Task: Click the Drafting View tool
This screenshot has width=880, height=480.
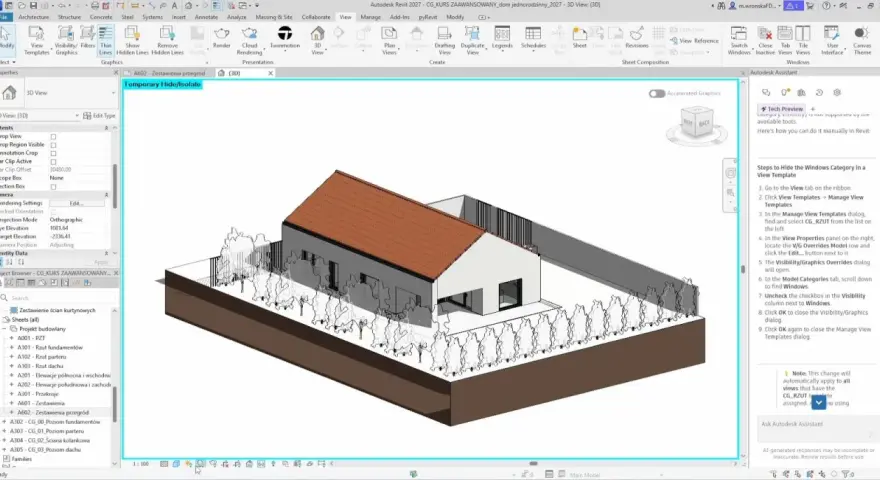Action: [x=444, y=40]
